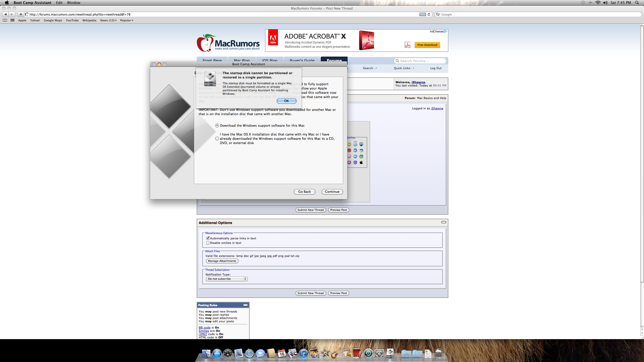Open the Notification Type dropdown
644x362 pixels.
click(227, 279)
